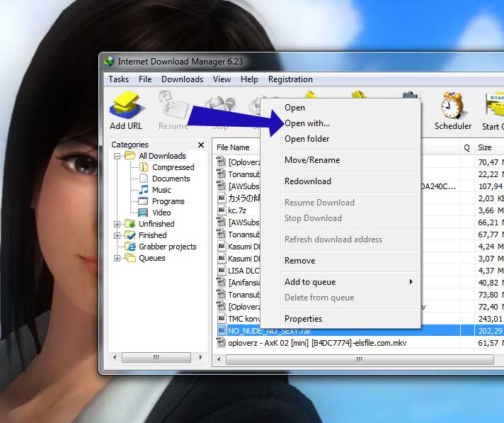Select the oploverz - AxK 02 [mini] file
Image resolution: width=504 pixels, height=423 pixels.
(317, 343)
